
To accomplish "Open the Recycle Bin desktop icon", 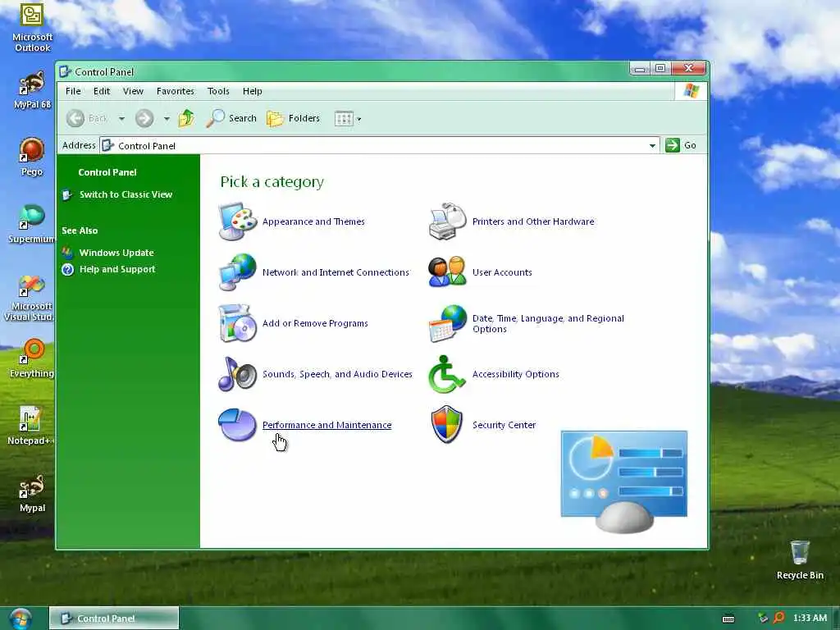I will tap(800, 559).
